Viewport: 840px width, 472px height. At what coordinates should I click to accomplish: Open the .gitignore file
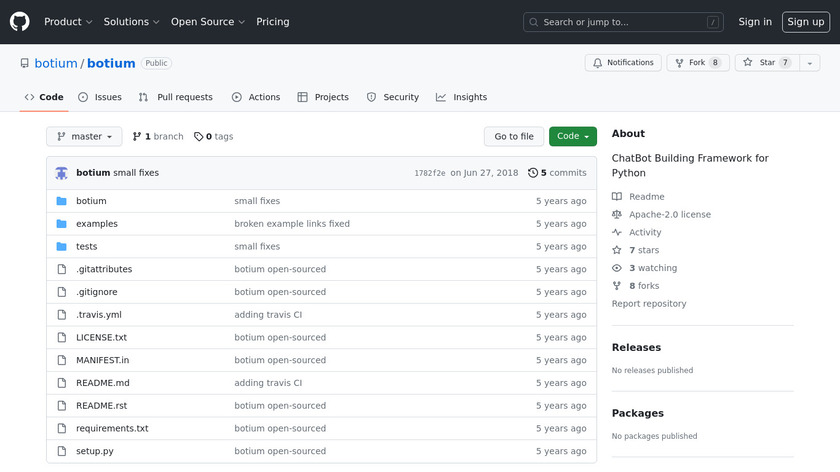click(96, 292)
